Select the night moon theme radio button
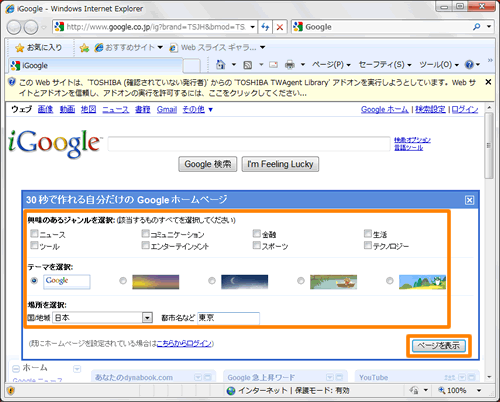Image resolution: width=500 pixels, height=402 pixels. pyautogui.click(x=212, y=281)
